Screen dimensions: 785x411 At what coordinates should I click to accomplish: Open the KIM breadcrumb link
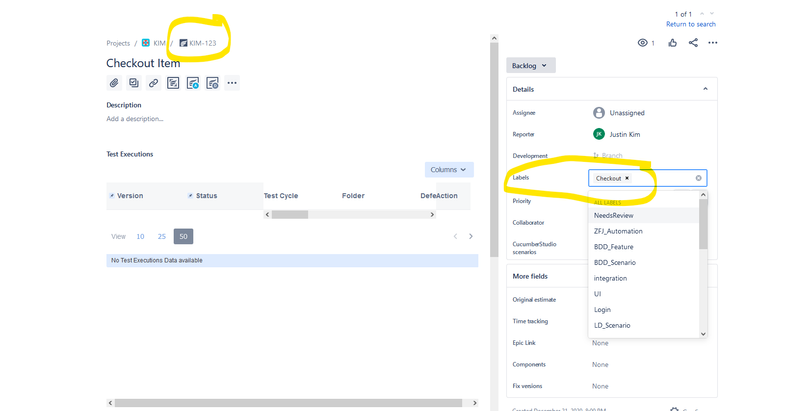click(x=159, y=43)
